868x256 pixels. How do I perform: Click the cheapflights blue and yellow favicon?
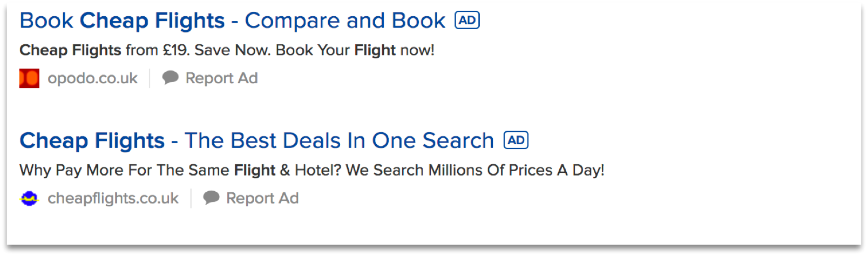coord(29,198)
